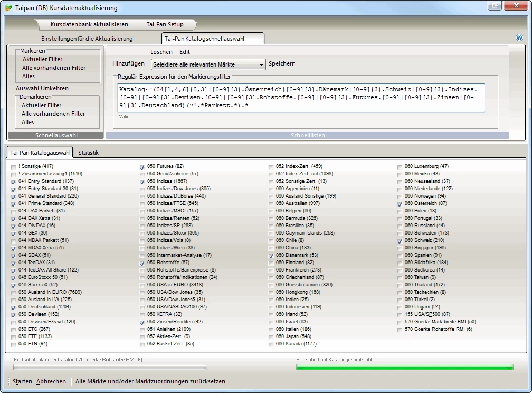Click 'Auswahl Umkehren' to invert selection
532x393 pixels.
[42, 88]
